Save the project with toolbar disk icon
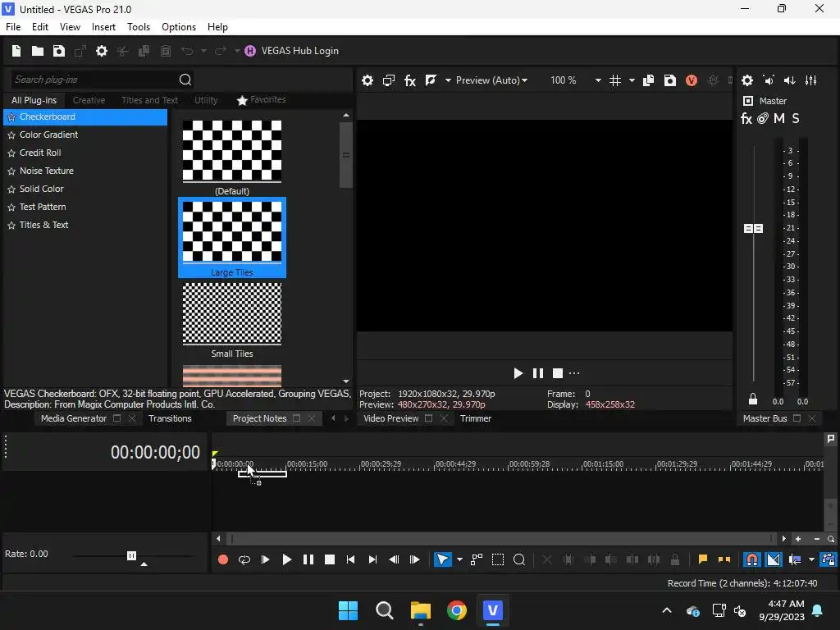The image size is (840, 630). pyautogui.click(x=59, y=51)
